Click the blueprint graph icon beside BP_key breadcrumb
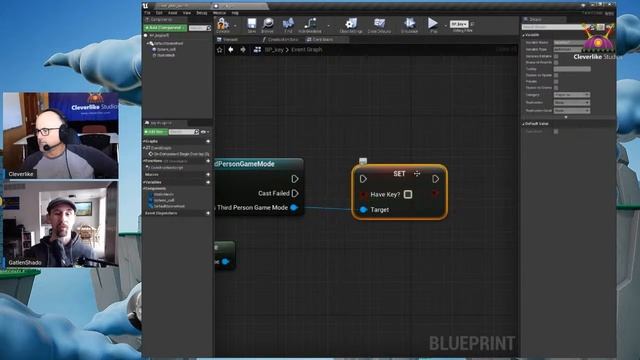 tap(257, 49)
